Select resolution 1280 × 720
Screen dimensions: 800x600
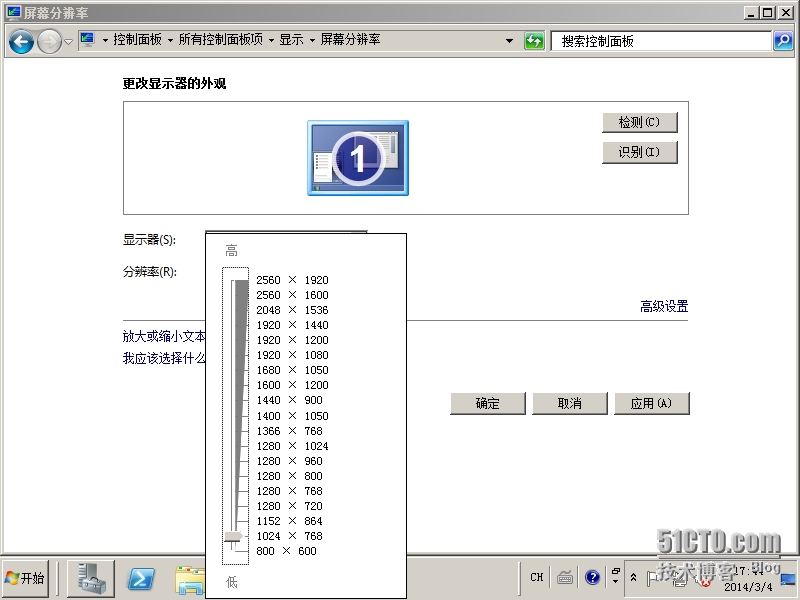click(x=289, y=506)
